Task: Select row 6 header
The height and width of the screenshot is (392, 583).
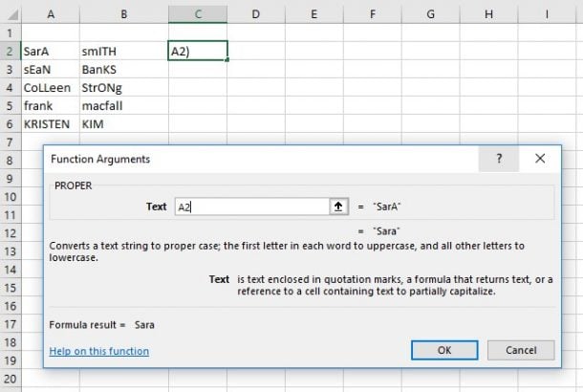Action: pyautogui.click(x=11, y=124)
